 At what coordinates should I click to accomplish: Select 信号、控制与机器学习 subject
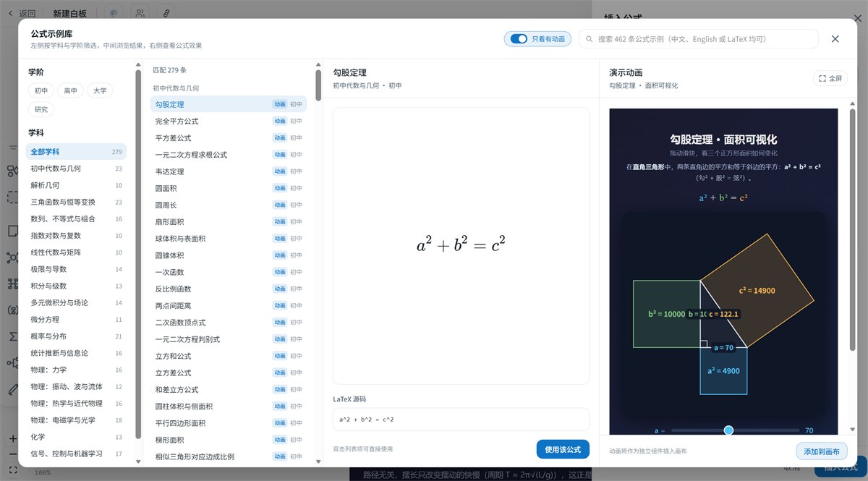pos(76,454)
